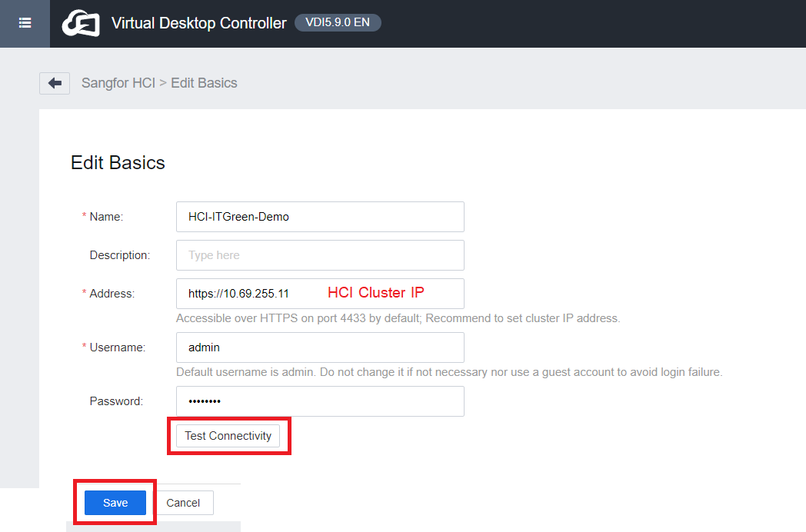Viewport: 806px width, 532px height.
Task: Click the Password field label
Action: [116, 401]
